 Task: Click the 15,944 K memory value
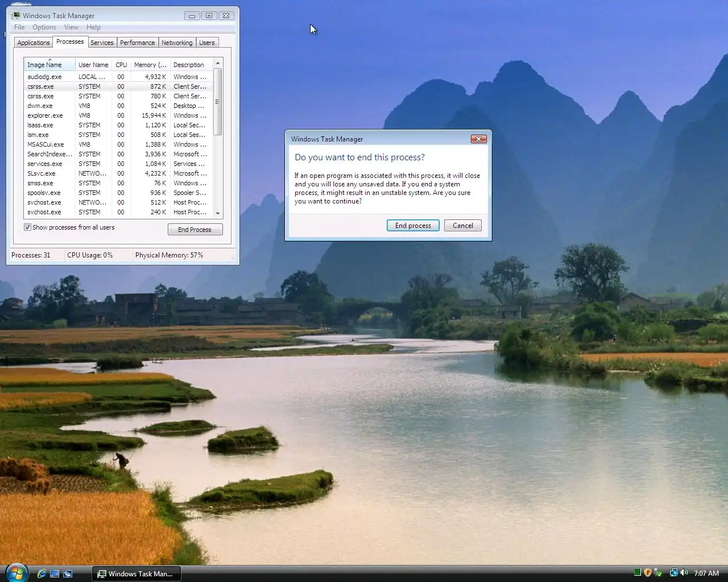(x=154, y=115)
